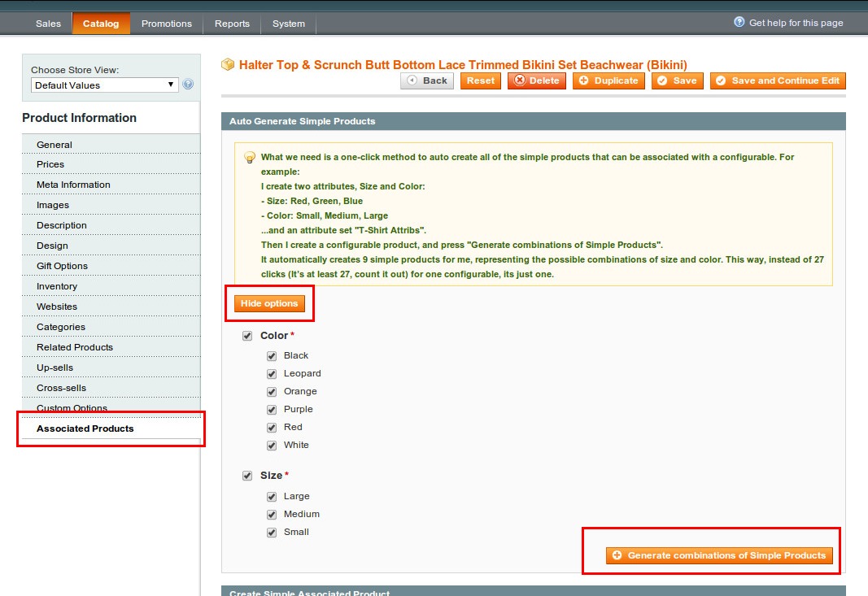Screen dimensions: 868x596
Task: Click the Reset button
Action: [481, 80]
